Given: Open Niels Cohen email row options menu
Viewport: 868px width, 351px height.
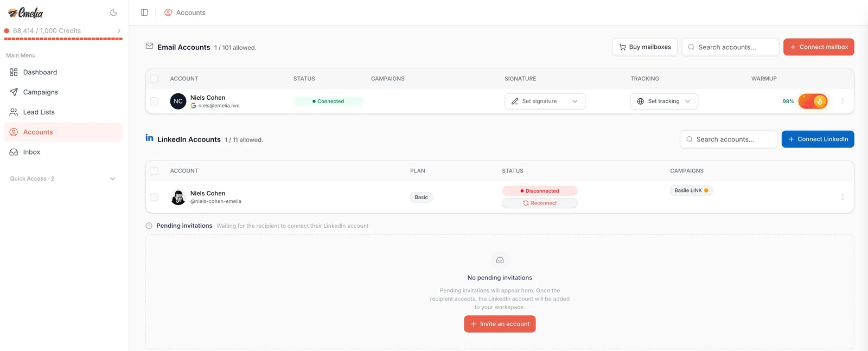Looking at the screenshot, I should (843, 101).
